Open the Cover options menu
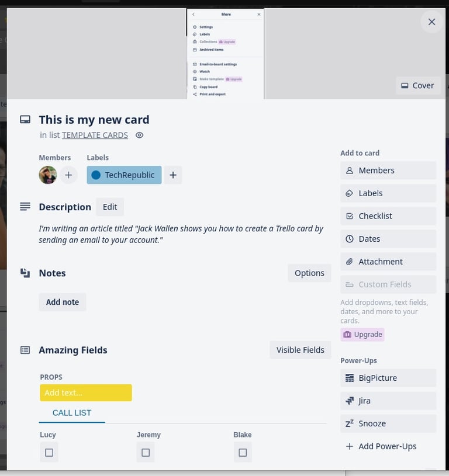The height and width of the screenshot is (476, 449). tap(418, 85)
